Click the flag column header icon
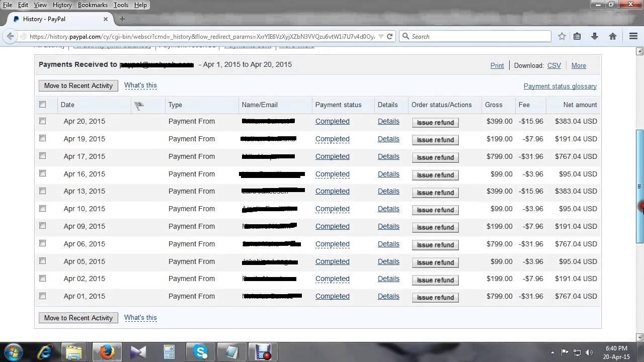This screenshot has width=644, height=362. tap(139, 105)
